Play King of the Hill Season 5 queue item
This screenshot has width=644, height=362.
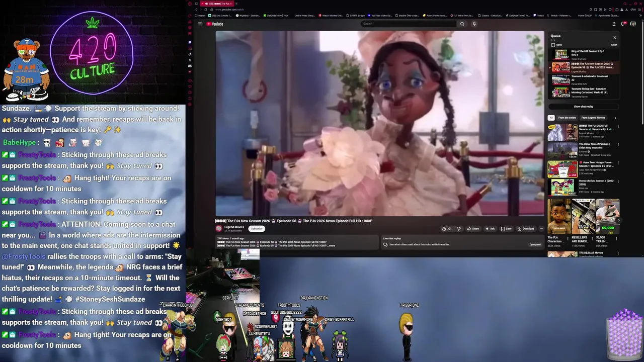584,54
